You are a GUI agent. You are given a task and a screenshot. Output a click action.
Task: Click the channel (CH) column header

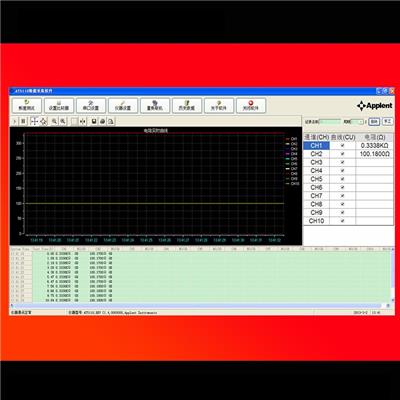316,137
